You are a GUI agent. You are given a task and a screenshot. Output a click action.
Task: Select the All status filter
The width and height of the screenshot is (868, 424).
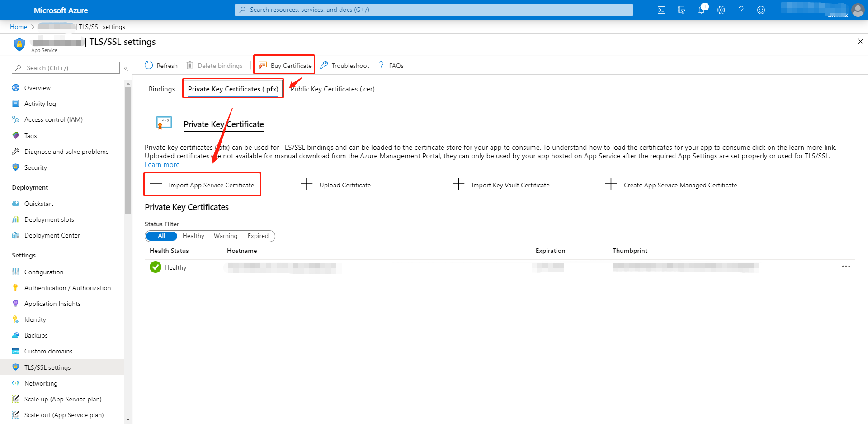click(x=161, y=236)
